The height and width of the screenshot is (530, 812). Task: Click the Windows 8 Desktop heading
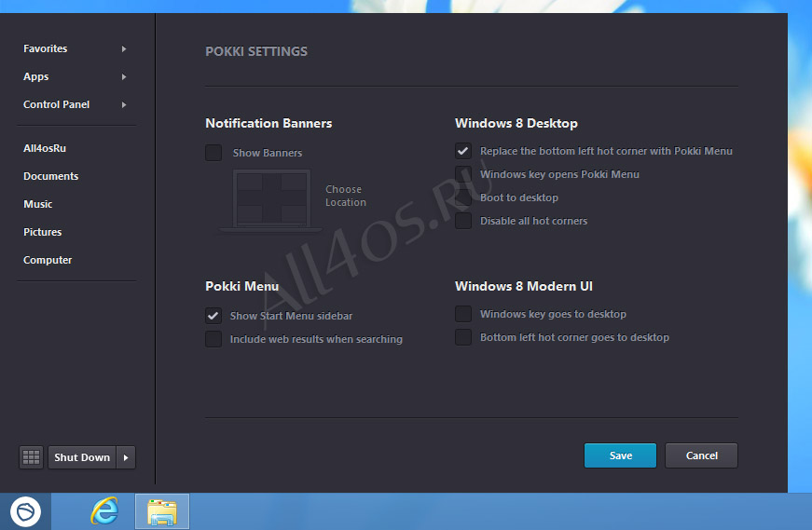pos(516,123)
